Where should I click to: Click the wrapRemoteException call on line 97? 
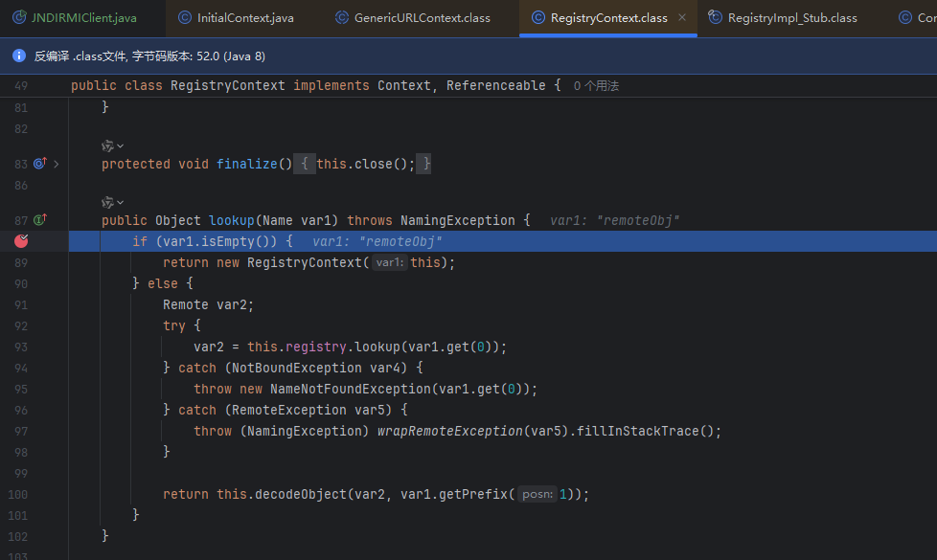[x=450, y=431]
